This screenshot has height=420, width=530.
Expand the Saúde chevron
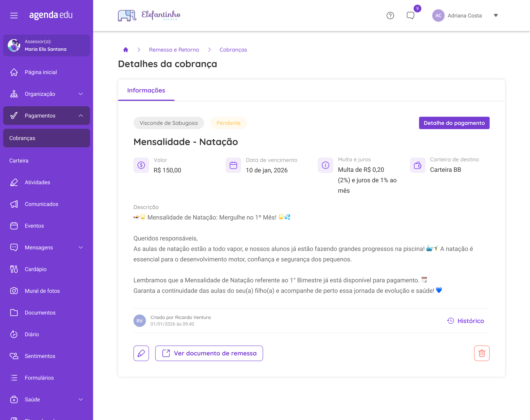pyautogui.click(x=81, y=399)
